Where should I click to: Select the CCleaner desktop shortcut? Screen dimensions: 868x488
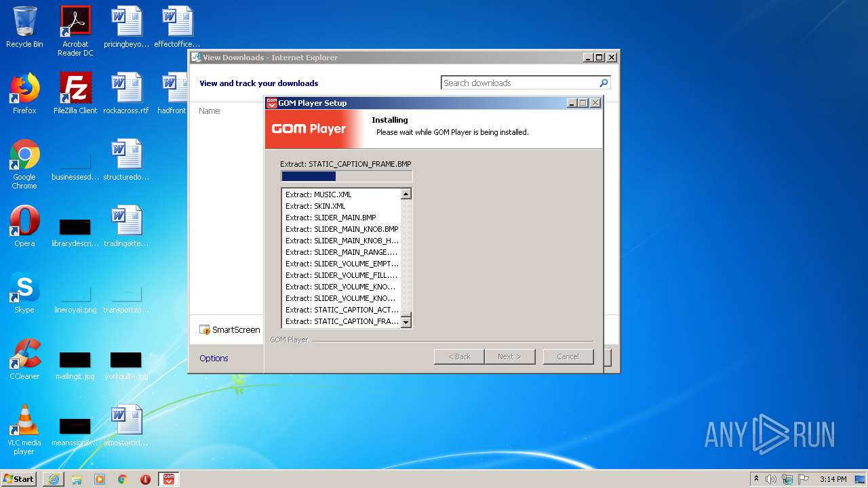click(x=24, y=359)
